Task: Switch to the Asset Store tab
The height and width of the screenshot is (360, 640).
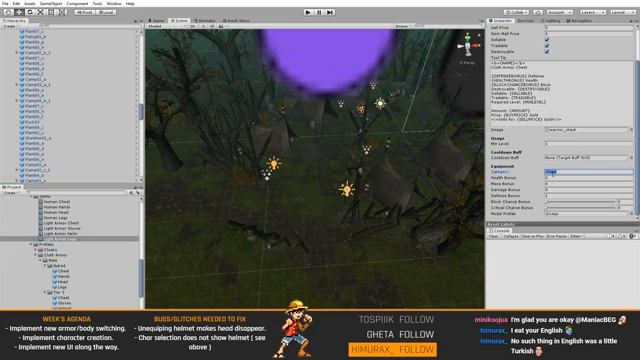Action: point(236,20)
